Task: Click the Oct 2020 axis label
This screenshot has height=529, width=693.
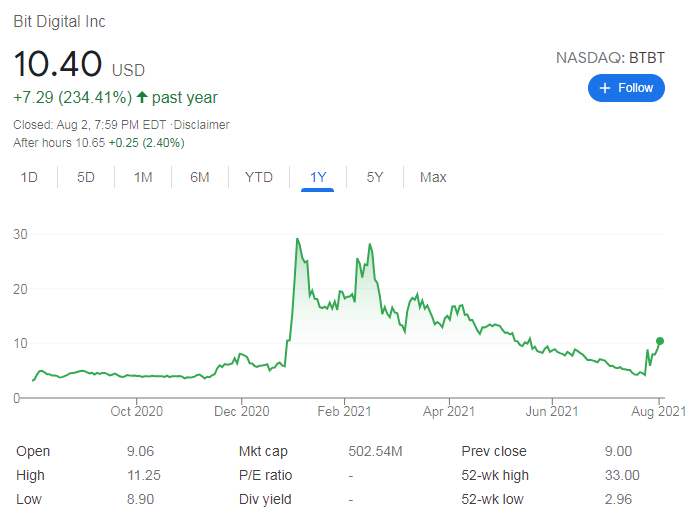Action: tap(137, 411)
